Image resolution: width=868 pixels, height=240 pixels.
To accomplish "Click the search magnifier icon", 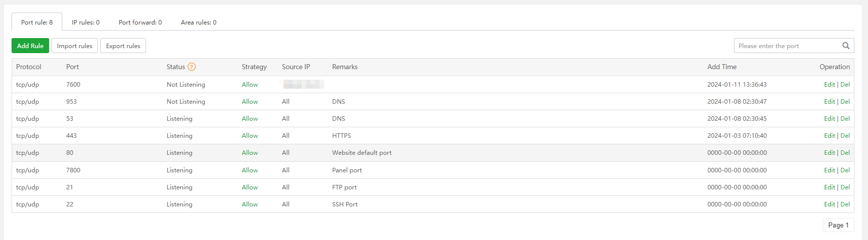I will pos(846,46).
